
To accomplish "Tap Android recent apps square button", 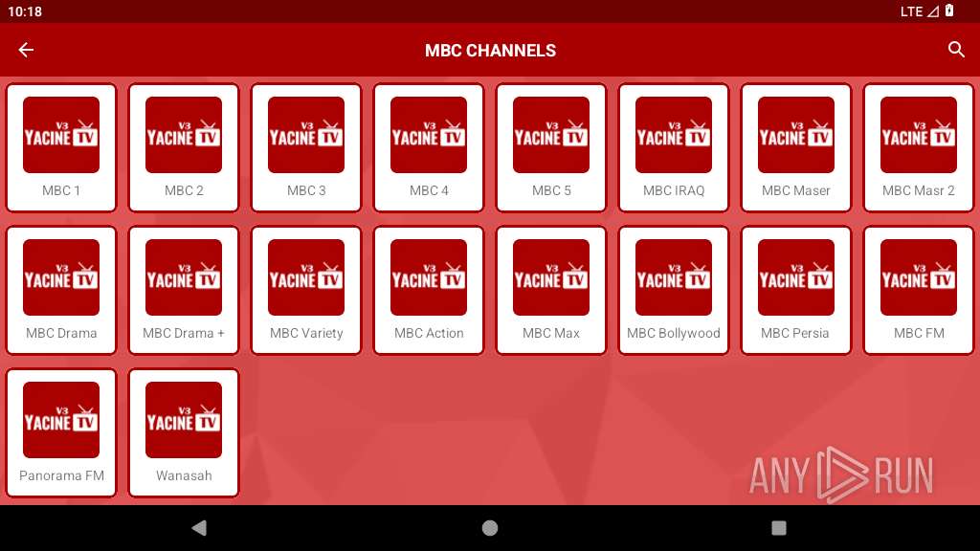I will (779, 528).
